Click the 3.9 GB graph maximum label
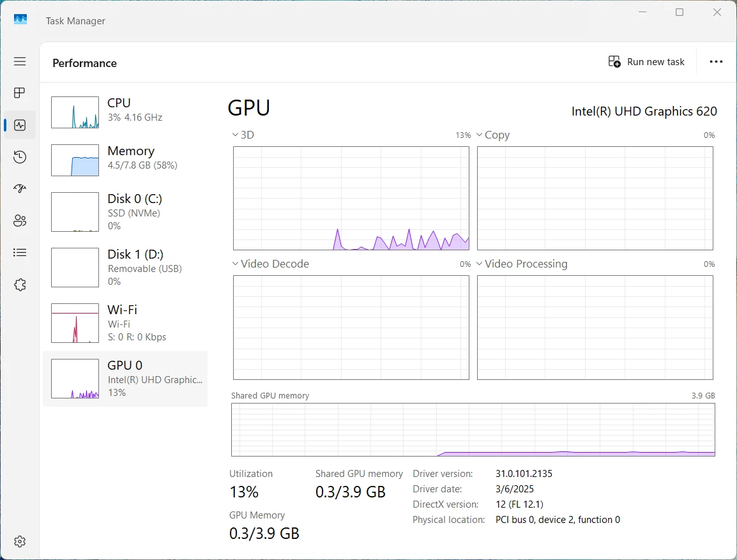The width and height of the screenshot is (737, 560). tap(703, 395)
